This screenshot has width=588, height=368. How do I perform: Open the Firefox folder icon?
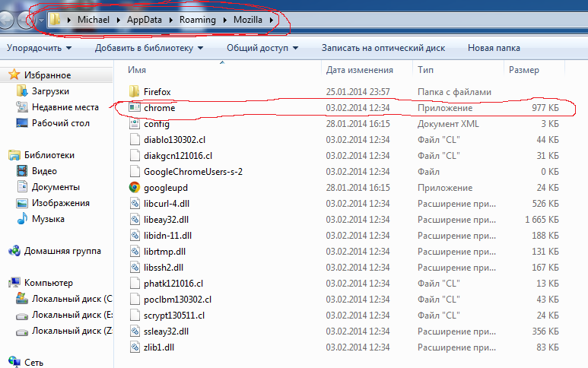134,91
